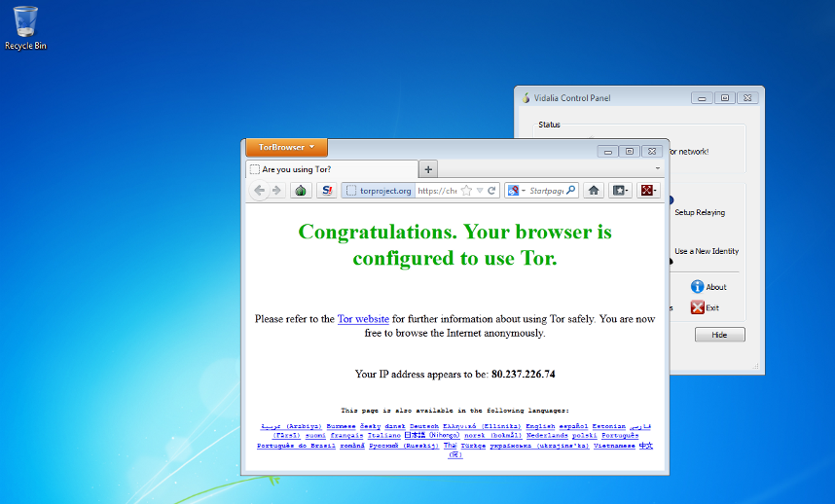Open the česky language link
The height and width of the screenshot is (504, 835).
pos(370,426)
